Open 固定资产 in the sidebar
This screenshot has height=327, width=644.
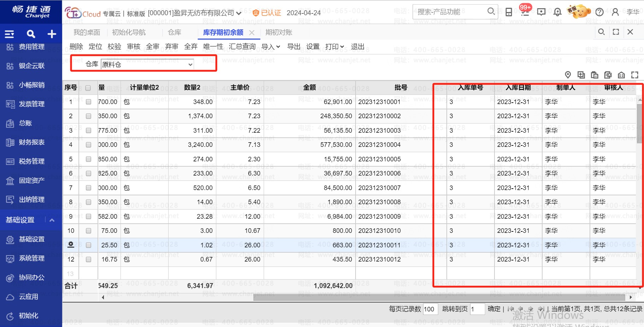pos(31,180)
